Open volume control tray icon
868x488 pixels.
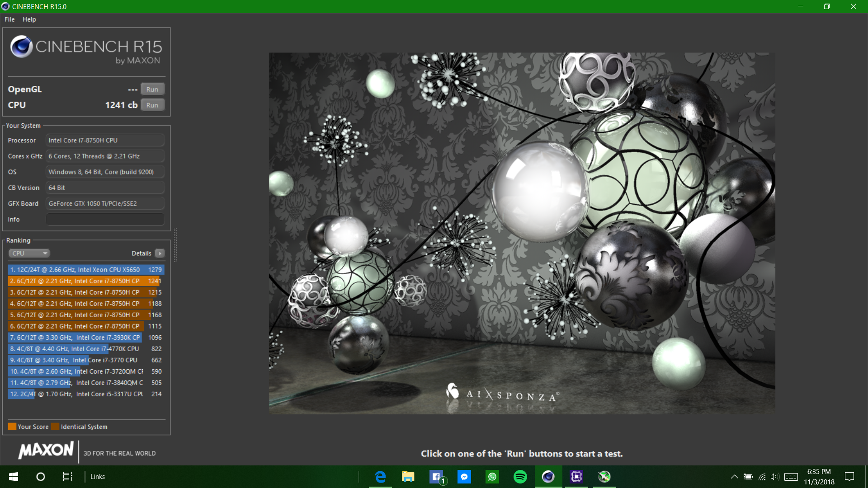[x=775, y=477]
